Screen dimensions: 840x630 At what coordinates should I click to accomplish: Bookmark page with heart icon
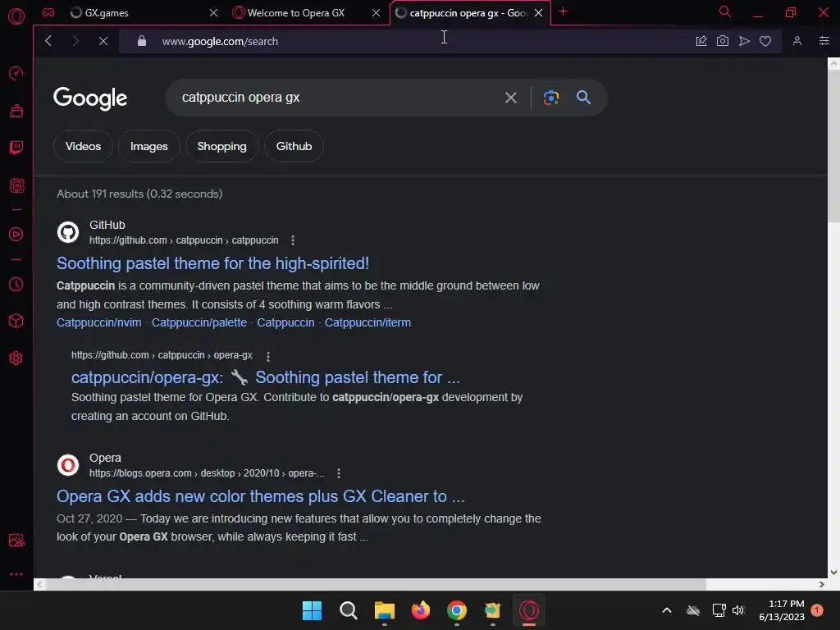point(765,41)
